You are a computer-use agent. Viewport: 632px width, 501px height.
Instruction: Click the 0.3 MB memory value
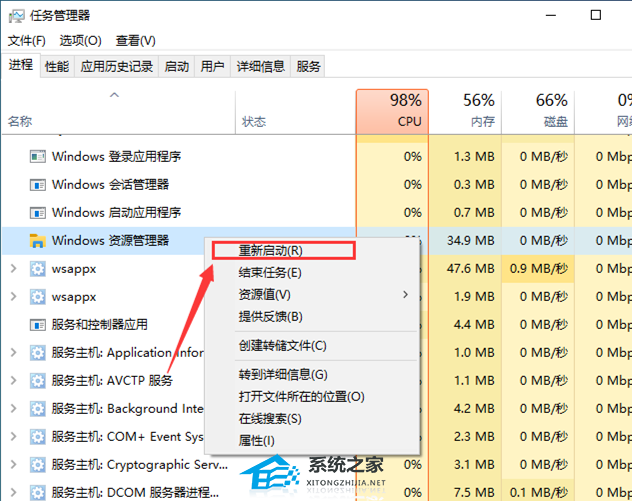(x=474, y=185)
